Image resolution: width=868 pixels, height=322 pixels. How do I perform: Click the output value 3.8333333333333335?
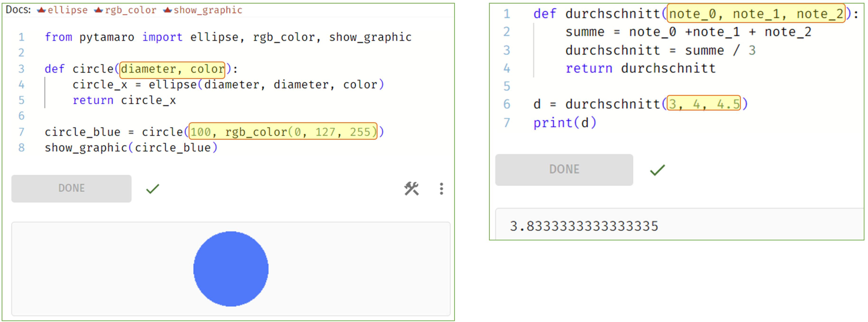click(584, 226)
